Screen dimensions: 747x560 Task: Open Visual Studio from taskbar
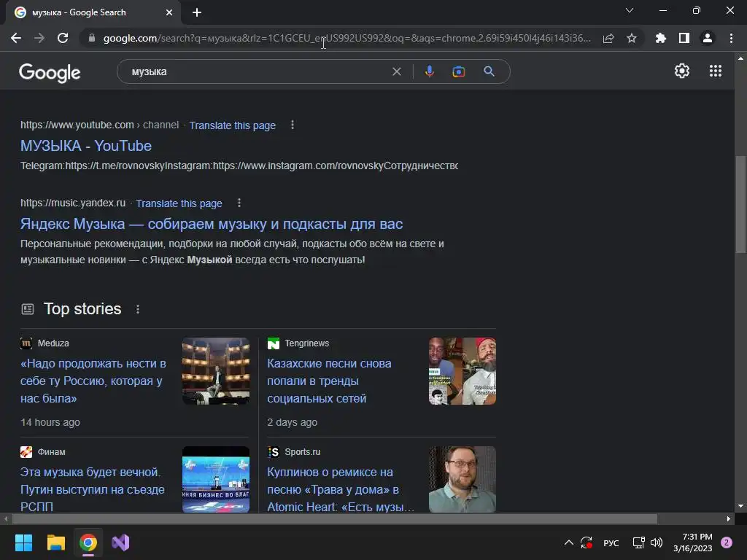click(x=120, y=542)
